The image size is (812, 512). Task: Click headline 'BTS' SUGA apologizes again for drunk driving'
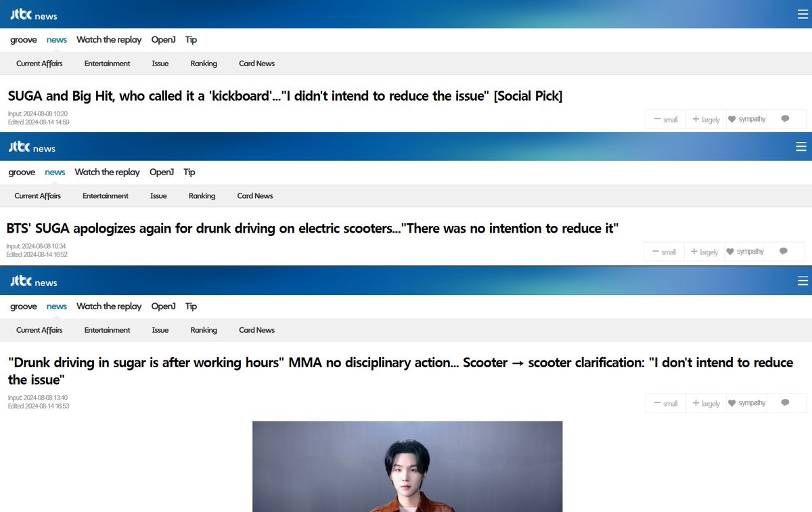click(313, 229)
